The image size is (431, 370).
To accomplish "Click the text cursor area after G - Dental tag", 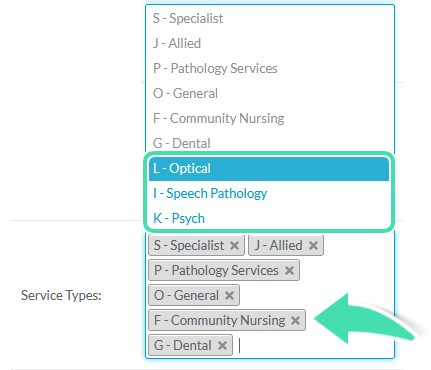I will click(313, 345).
